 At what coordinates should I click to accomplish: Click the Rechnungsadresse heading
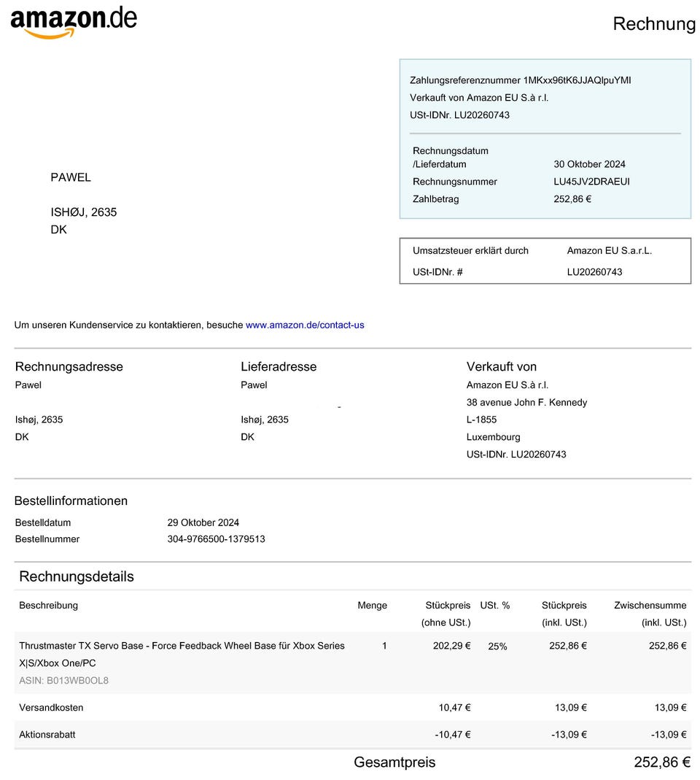tap(69, 366)
